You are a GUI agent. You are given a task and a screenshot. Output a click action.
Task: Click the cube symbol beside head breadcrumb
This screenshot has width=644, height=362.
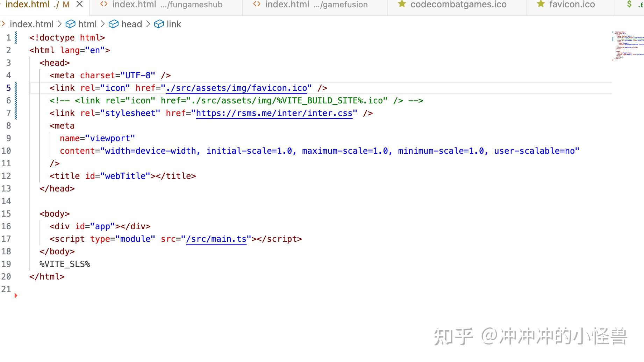point(114,24)
